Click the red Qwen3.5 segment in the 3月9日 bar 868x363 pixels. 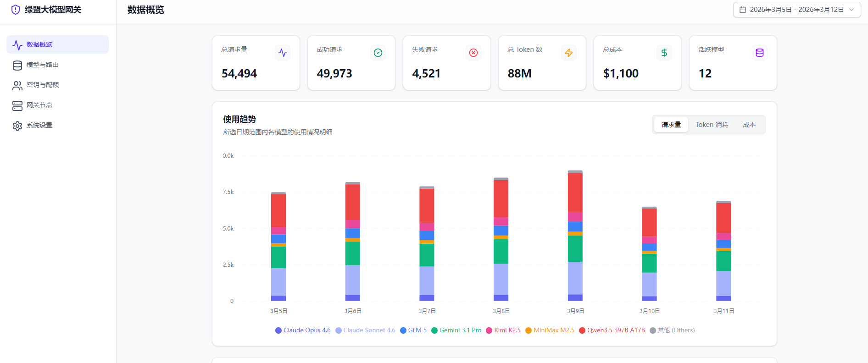pos(575,192)
